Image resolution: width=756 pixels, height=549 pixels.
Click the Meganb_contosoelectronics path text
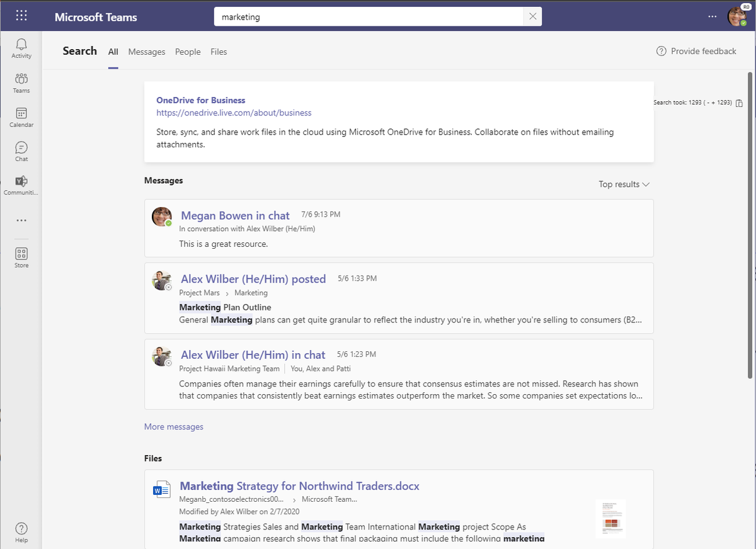pyautogui.click(x=231, y=499)
